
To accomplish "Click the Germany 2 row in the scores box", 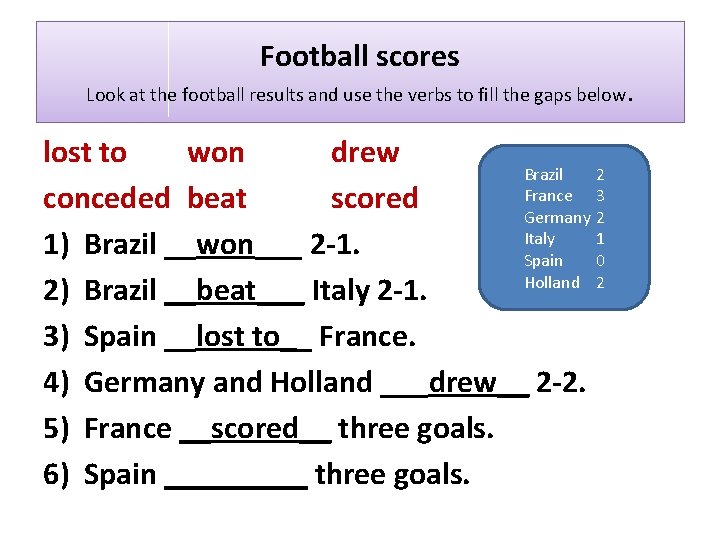I will pyautogui.click(x=564, y=217).
